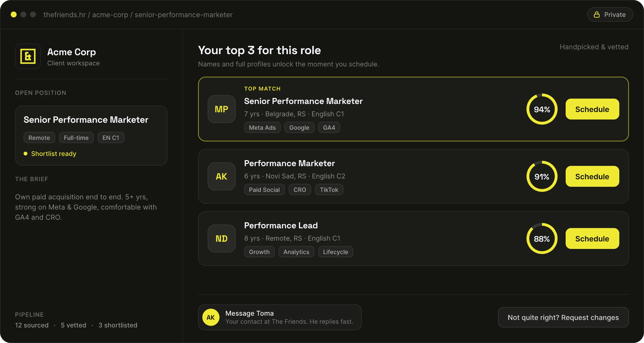Click the 12 sourced pipeline stat
Image resolution: width=644 pixels, height=343 pixels.
click(32, 325)
